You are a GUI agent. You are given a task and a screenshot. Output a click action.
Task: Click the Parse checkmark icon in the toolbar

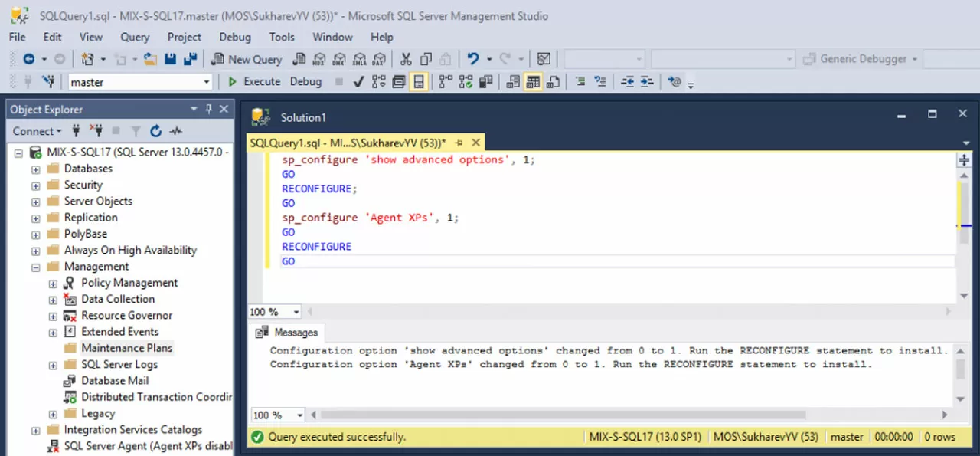tap(358, 82)
